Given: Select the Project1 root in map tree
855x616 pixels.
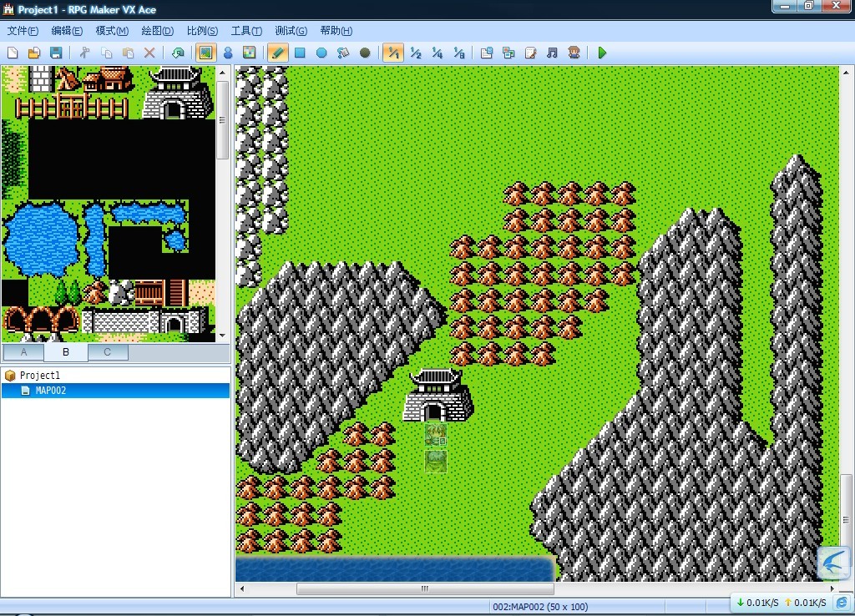Looking at the screenshot, I should point(40,375).
